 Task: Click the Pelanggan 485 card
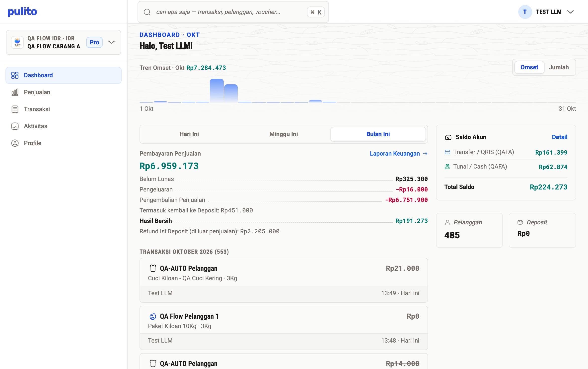[469, 230]
